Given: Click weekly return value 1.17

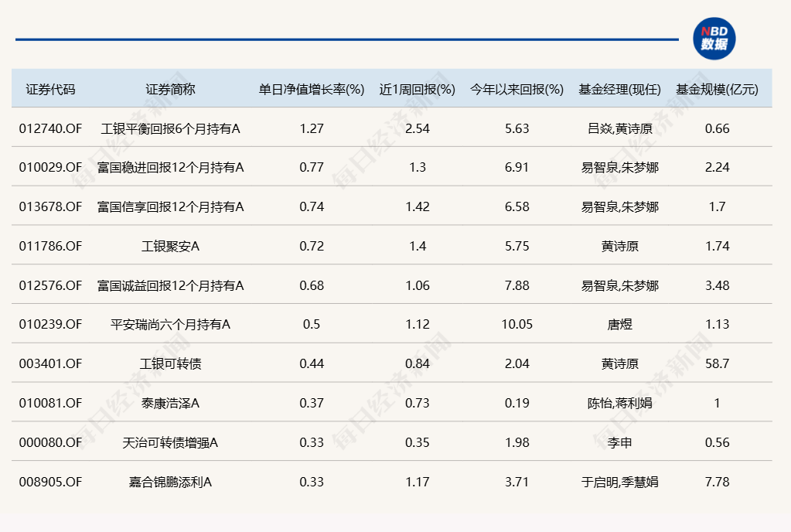Looking at the screenshot, I should (418, 482).
